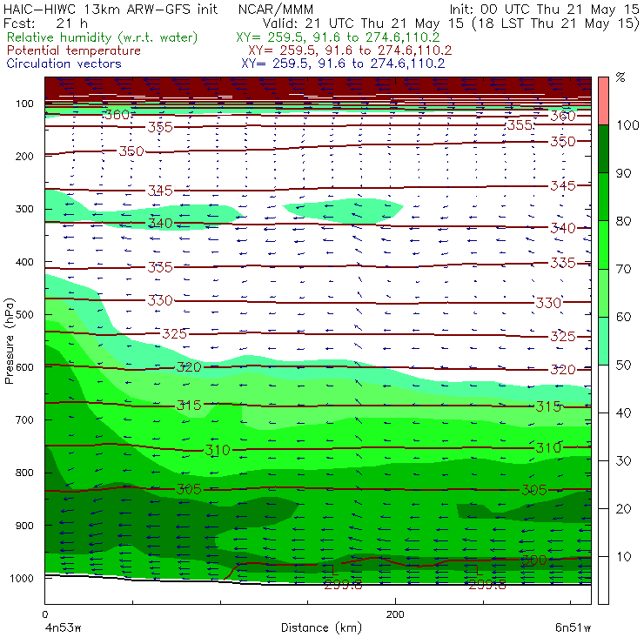This screenshot has width=644, height=644.
Task: Click the 500 hPa pressure axis label
Action: tap(24, 315)
